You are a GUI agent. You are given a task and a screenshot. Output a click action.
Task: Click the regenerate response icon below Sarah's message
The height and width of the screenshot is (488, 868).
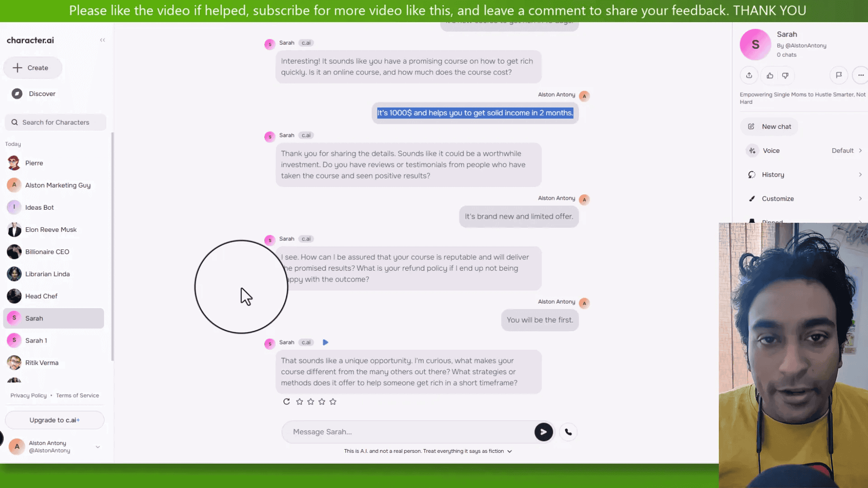[x=286, y=402]
